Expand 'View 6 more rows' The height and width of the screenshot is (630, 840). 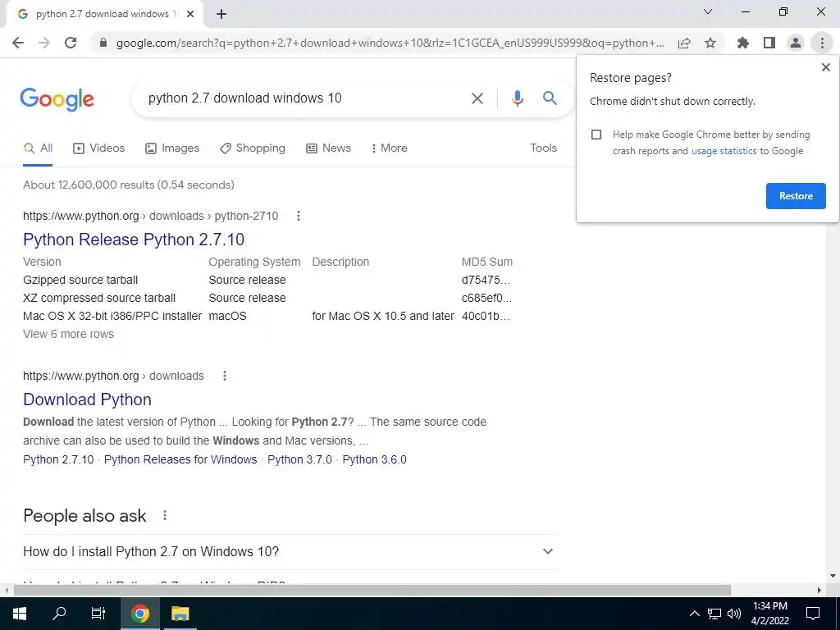point(69,335)
